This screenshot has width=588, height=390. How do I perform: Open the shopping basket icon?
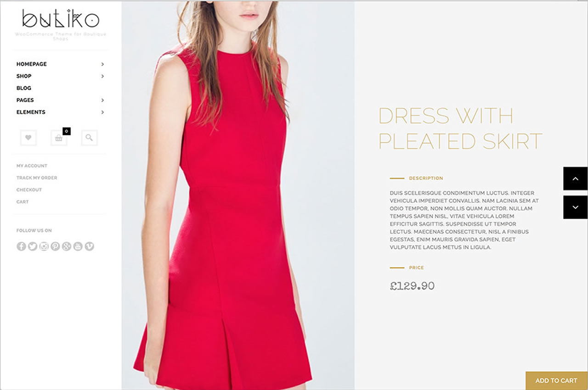(x=59, y=138)
